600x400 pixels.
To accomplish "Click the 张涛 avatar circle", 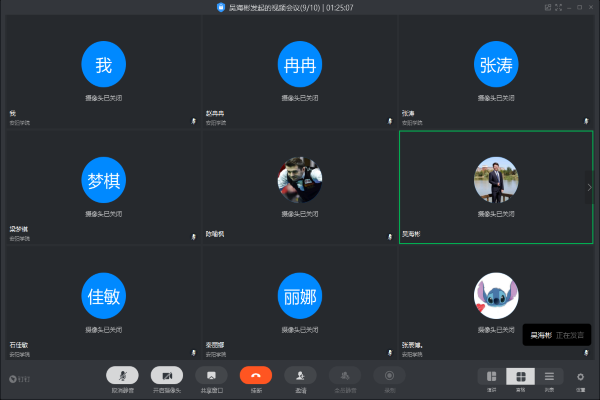I will click(496, 65).
